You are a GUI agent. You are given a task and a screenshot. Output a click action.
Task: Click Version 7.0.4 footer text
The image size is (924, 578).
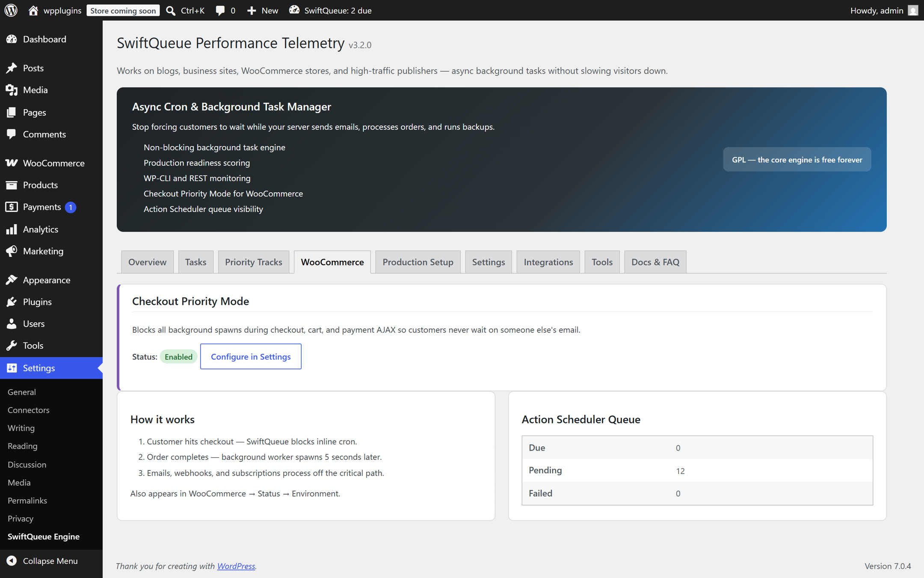coord(887,566)
